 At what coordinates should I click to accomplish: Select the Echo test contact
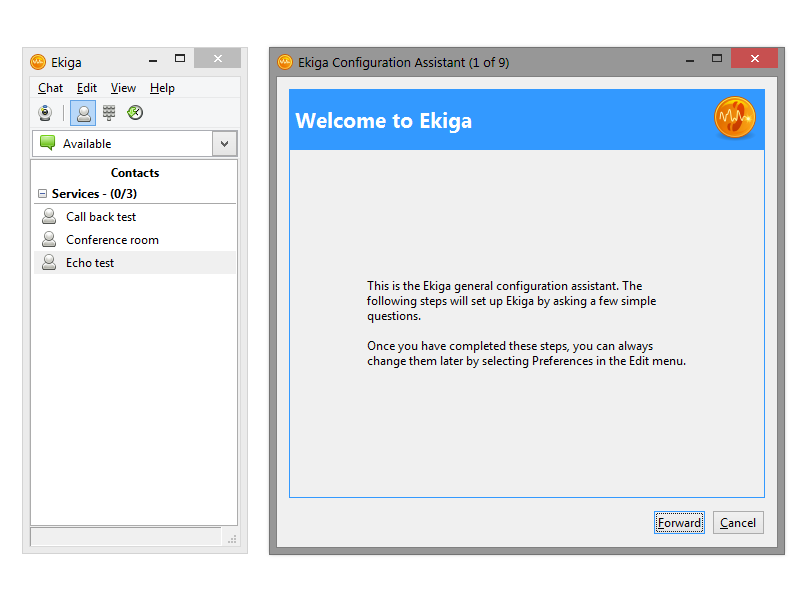coord(90,263)
